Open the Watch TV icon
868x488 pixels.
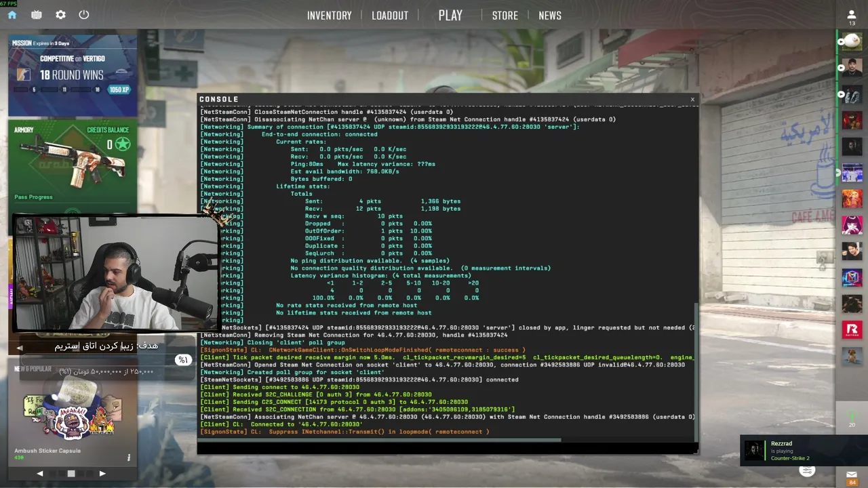pyautogui.click(x=37, y=15)
